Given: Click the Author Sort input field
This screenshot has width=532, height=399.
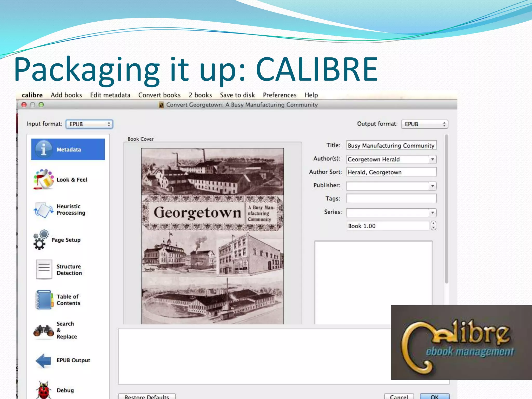Looking at the screenshot, I should point(391,172).
